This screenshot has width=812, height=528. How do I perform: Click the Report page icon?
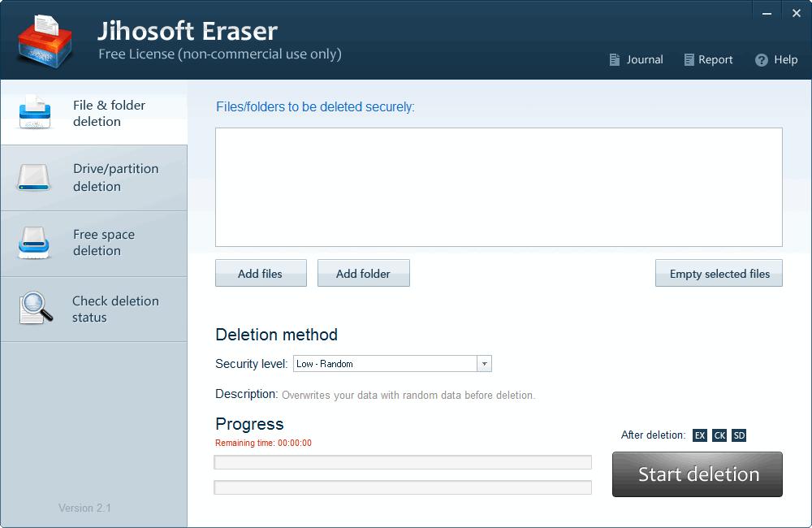point(689,59)
